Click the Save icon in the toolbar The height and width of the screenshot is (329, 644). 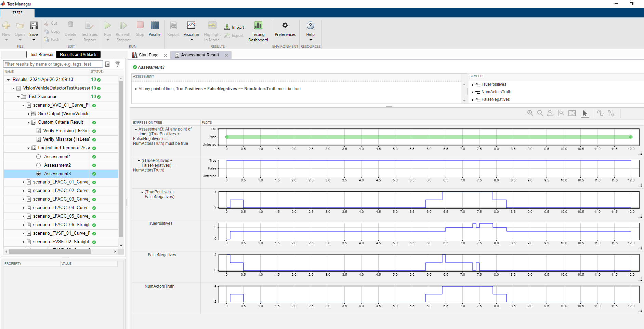point(34,26)
